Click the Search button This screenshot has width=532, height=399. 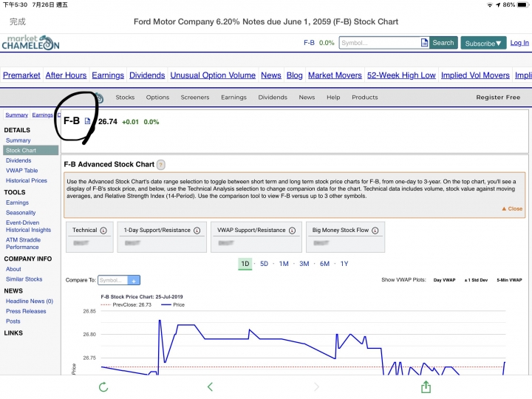443,43
